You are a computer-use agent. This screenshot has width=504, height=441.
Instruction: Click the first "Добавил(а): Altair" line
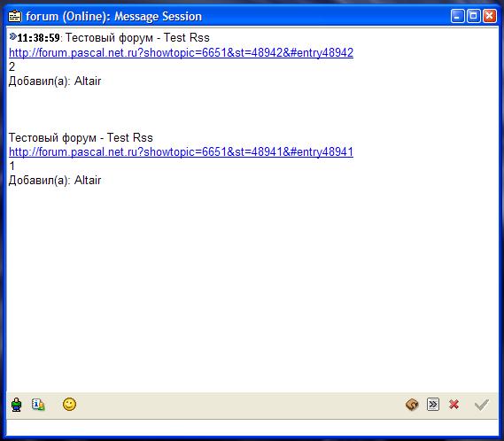[55, 81]
